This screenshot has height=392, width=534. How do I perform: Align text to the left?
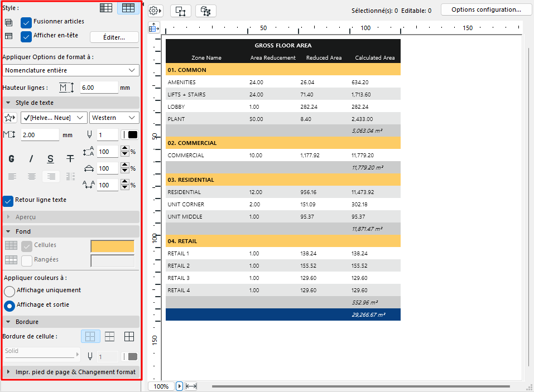pyautogui.click(x=11, y=176)
